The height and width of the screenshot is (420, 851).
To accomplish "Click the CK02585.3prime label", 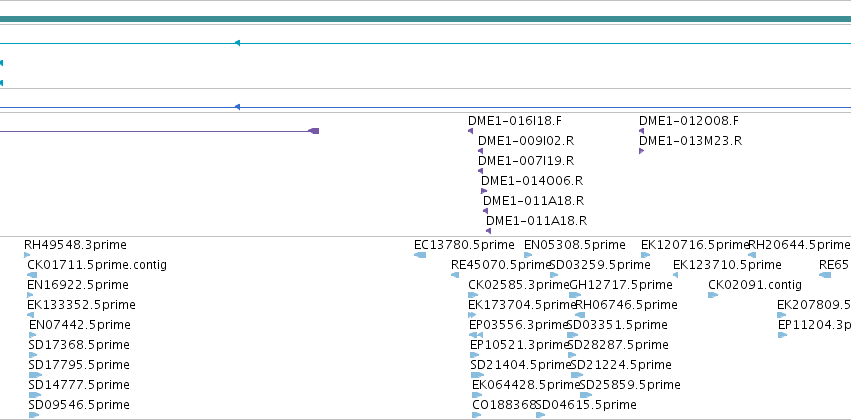I will click(519, 285).
